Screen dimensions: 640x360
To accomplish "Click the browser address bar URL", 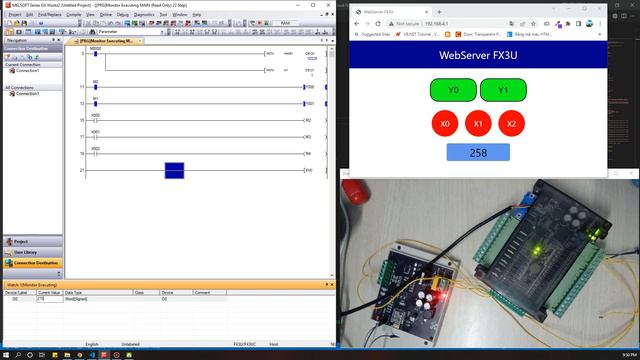I will (x=436, y=24).
